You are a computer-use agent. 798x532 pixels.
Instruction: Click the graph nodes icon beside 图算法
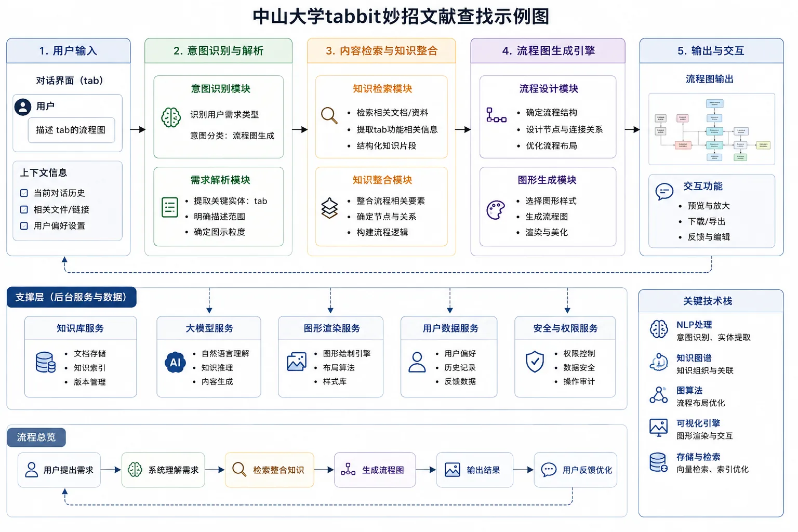tap(659, 395)
